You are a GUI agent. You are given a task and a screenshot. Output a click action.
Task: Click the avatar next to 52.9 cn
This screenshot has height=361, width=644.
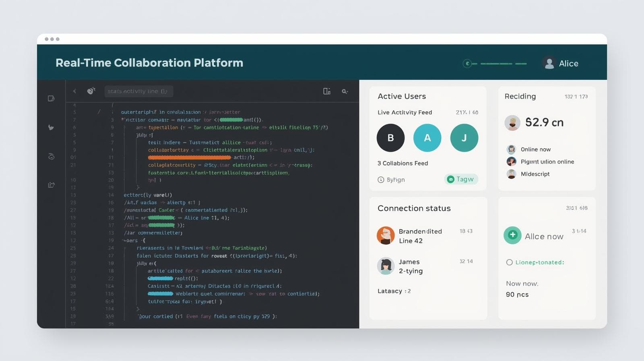(512, 122)
